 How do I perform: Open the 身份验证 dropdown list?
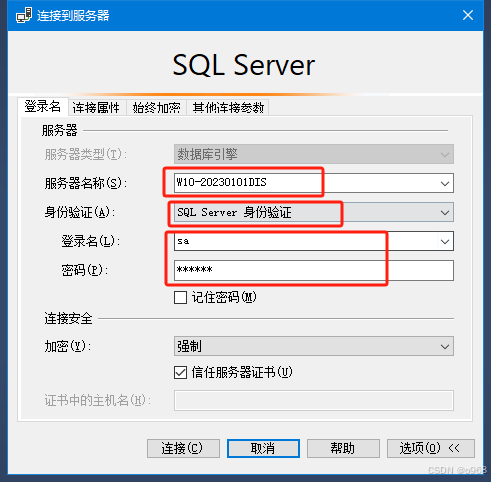coord(445,212)
